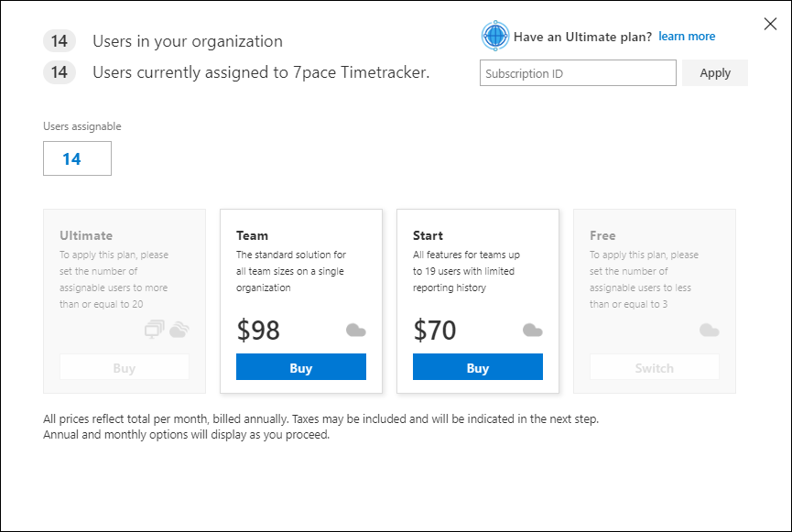Click the Free plan requirement text

click(x=644, y=279)
